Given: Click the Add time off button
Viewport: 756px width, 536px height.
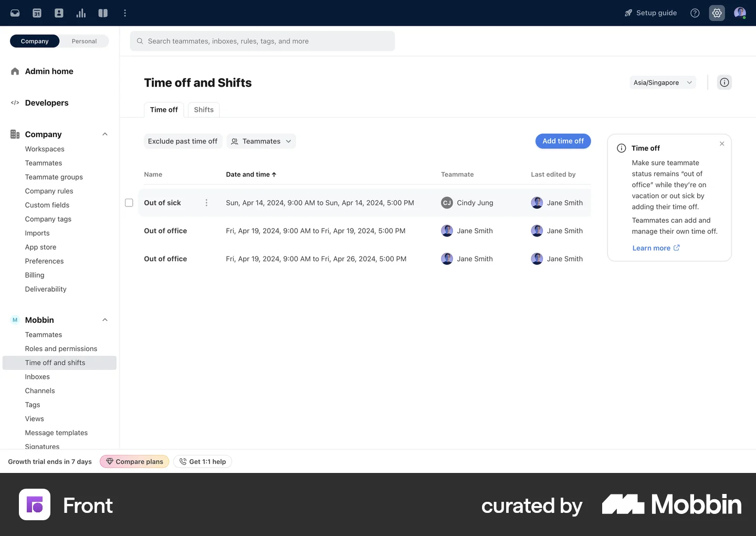Looking at the screenshot, I should [x=563, y=141].
